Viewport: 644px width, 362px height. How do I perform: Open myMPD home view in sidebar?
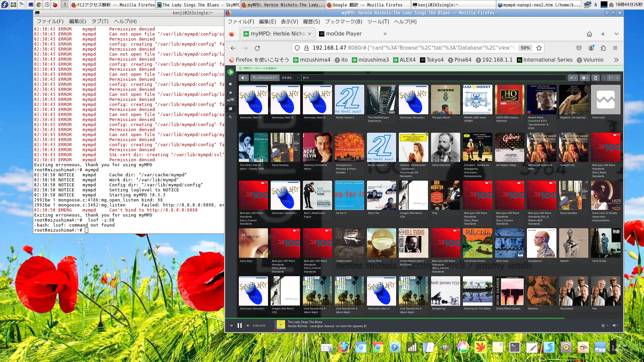(230, 84)
